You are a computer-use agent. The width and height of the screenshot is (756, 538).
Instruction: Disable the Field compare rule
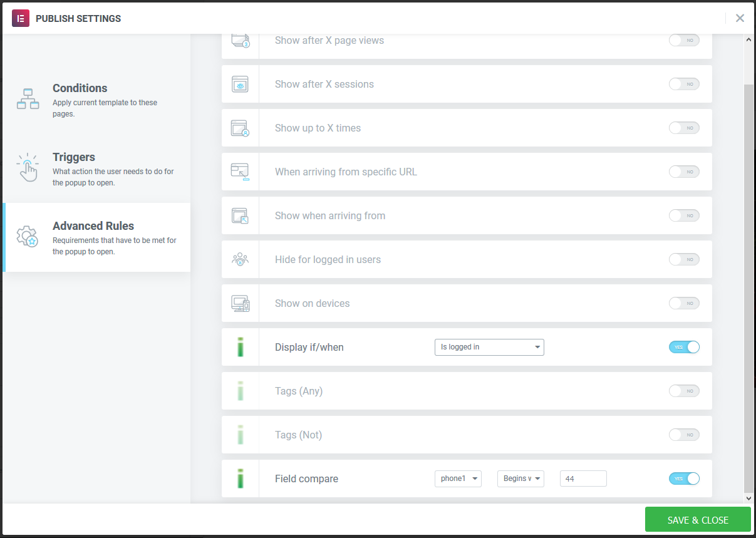[684, 479]
